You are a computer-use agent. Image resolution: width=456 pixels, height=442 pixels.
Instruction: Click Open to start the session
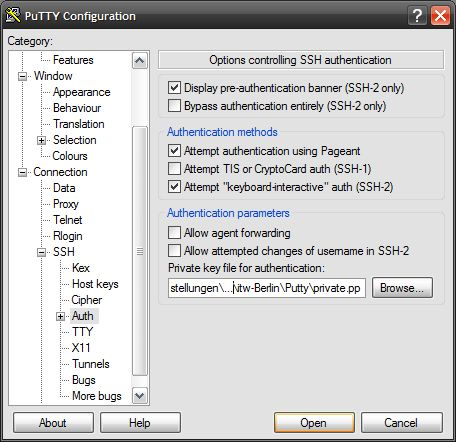point(314,423)
